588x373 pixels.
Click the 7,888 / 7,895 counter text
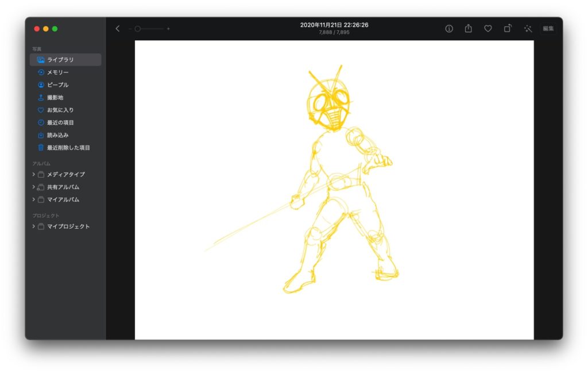pyautogui.click(x=334, y=32)
